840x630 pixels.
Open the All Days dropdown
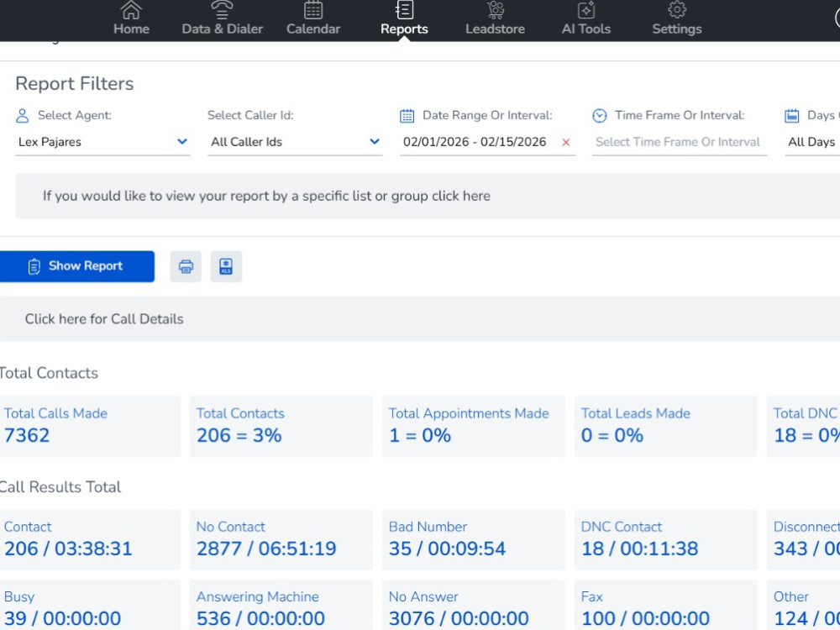[x=812, y=142]
